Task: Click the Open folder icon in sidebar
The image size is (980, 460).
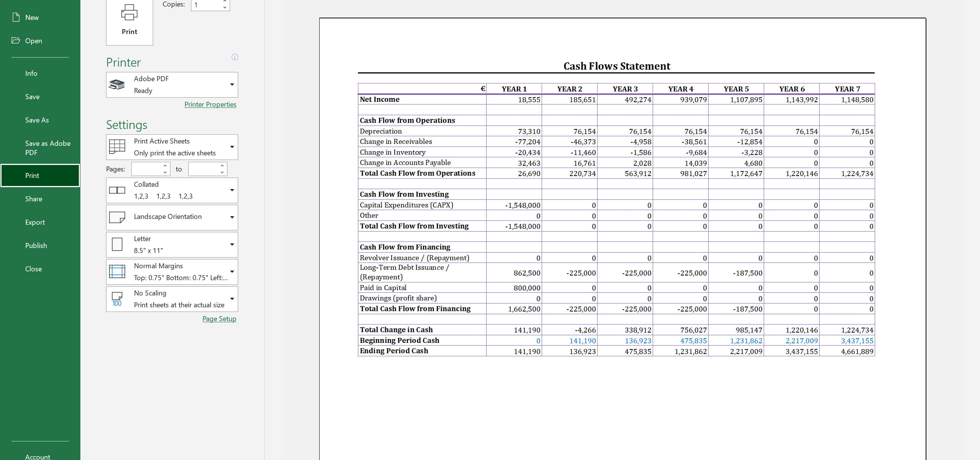Action: [x=16, y=41]
